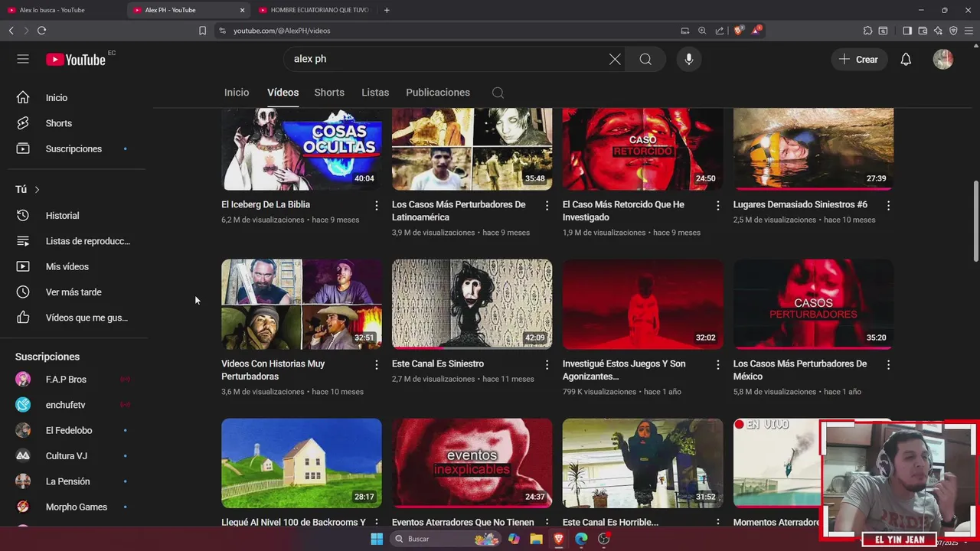Play eventos inexplicables thumbnail 24:37

pos(472,463)
